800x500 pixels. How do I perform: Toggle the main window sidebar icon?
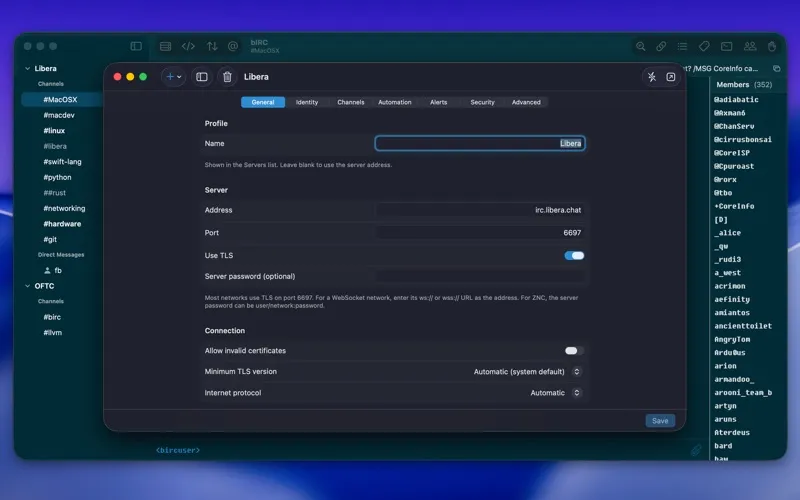[136, 46]
